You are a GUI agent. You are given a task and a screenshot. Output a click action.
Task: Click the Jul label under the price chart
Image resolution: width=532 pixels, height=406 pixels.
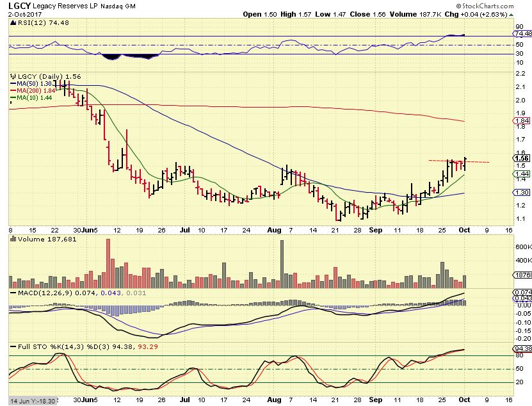(184, 230)
